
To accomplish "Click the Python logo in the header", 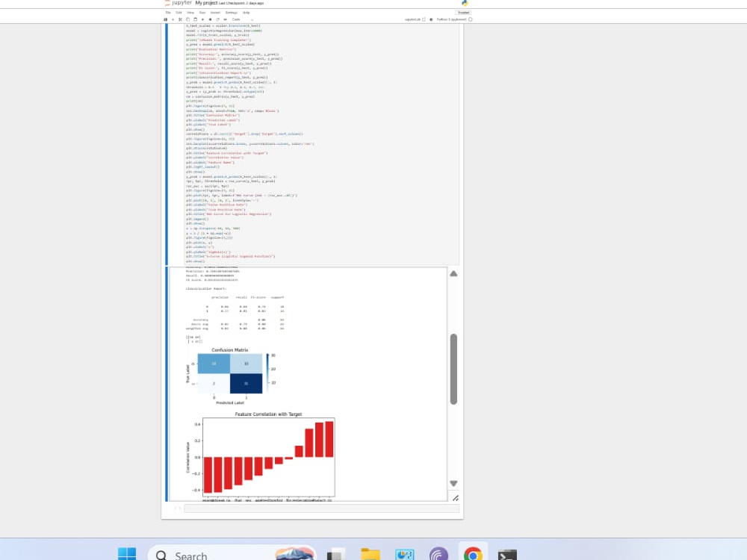I will point(465,3).
